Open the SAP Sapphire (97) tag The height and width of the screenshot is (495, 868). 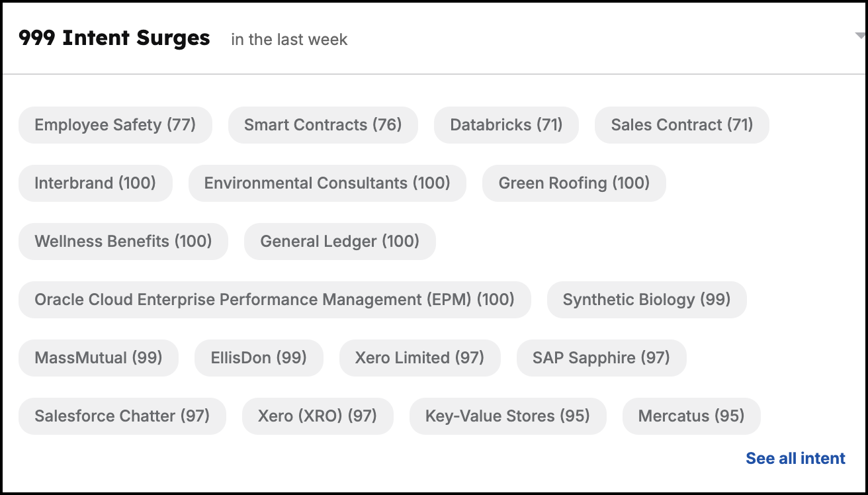tap(601, 358)
